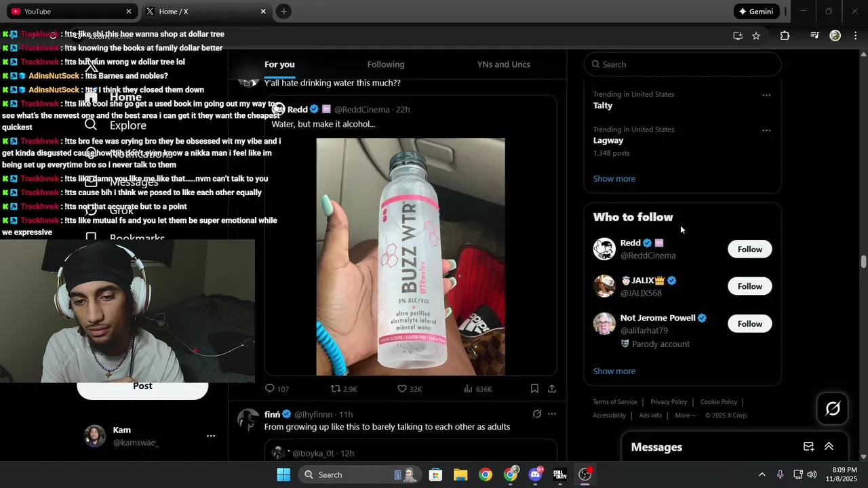This screenshot has width=868, height=488.
Task: Open Chrome profile avatar
Action: click(x=835, y=36)
